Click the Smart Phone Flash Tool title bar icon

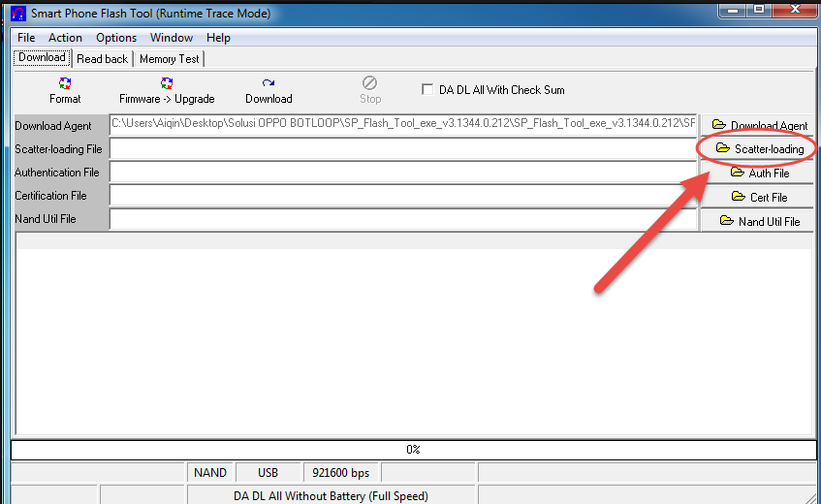18,13
